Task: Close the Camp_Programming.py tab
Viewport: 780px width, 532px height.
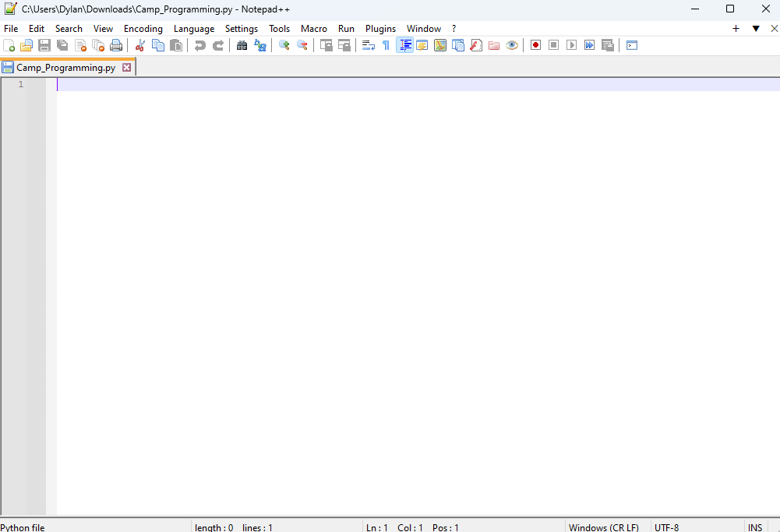Action: (127, 68)
